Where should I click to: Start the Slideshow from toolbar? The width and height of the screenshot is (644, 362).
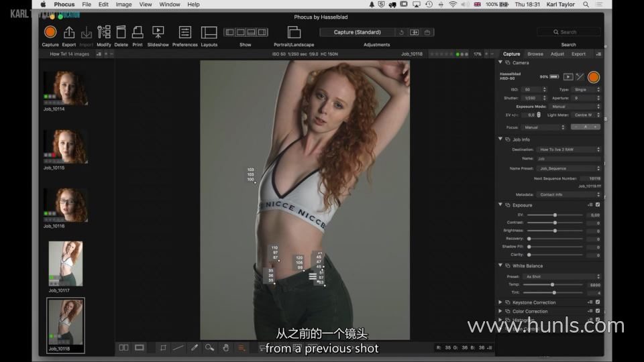(x=158, y=32)
